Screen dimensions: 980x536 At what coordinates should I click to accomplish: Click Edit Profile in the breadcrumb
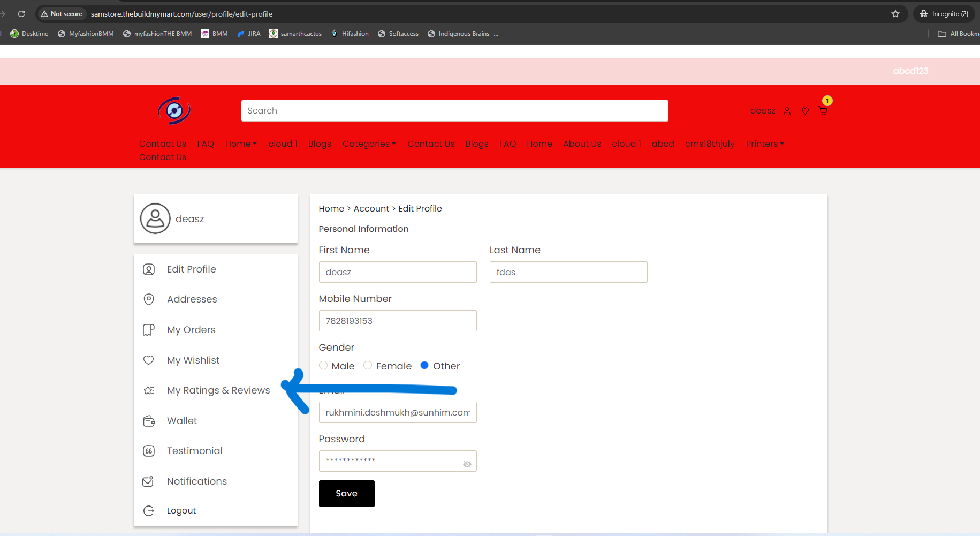(x=420, y=208)
